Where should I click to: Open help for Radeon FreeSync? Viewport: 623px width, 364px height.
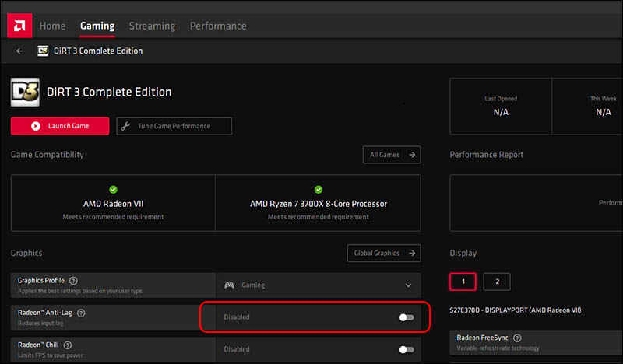[517, 338]
